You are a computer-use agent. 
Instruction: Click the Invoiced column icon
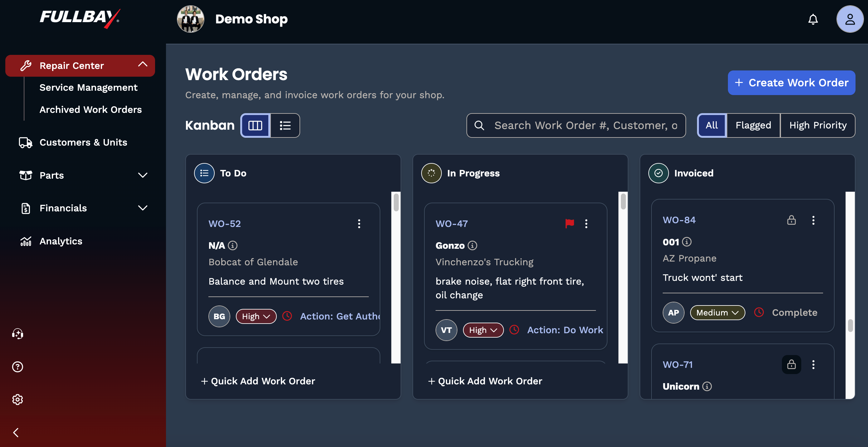(x=658, y=173)
